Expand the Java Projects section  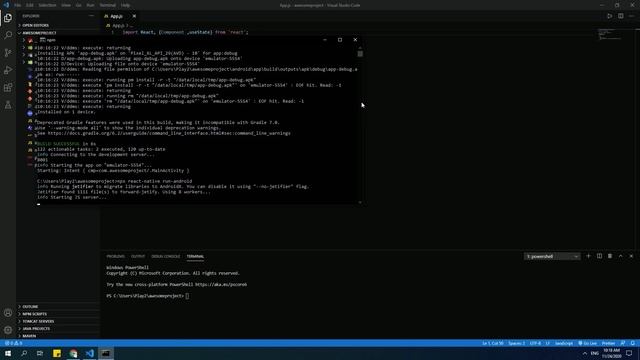click(x=58, y=329)
